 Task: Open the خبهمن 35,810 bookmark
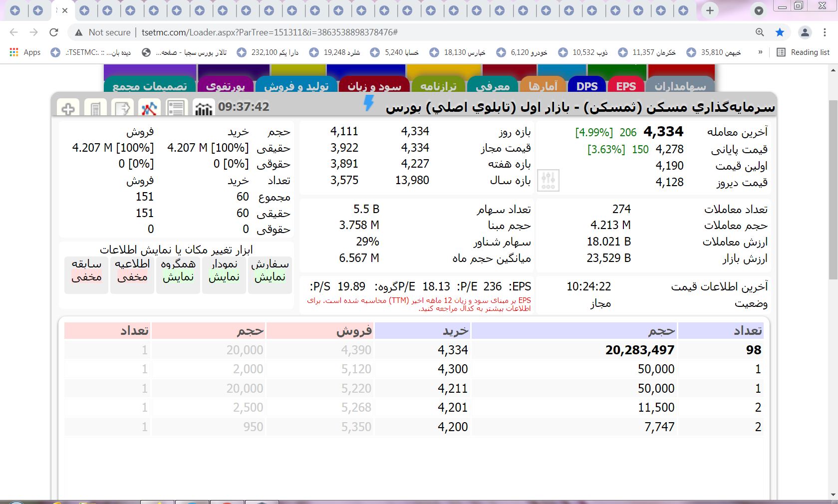[x=714, y=52]
